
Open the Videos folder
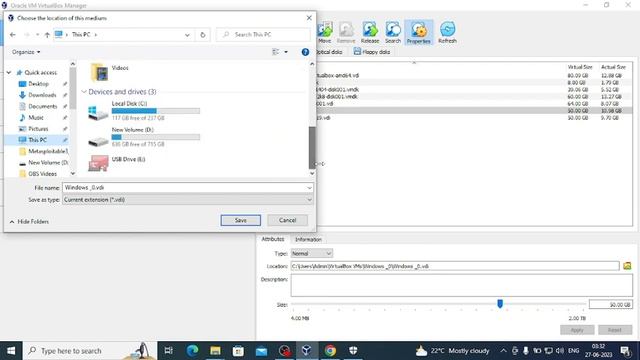click(109, 72)
